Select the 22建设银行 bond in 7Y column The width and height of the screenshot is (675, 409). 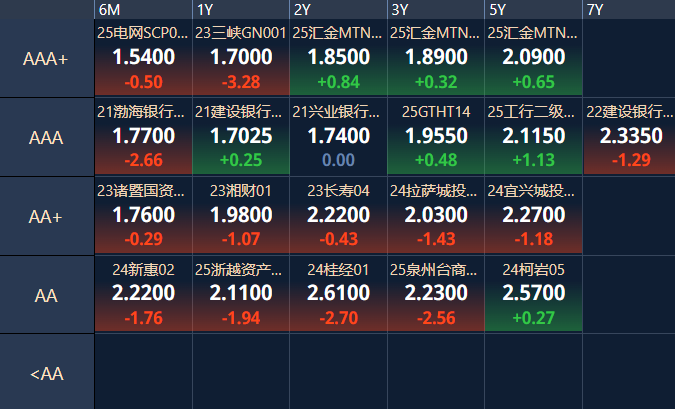click(x=629, y=137)
